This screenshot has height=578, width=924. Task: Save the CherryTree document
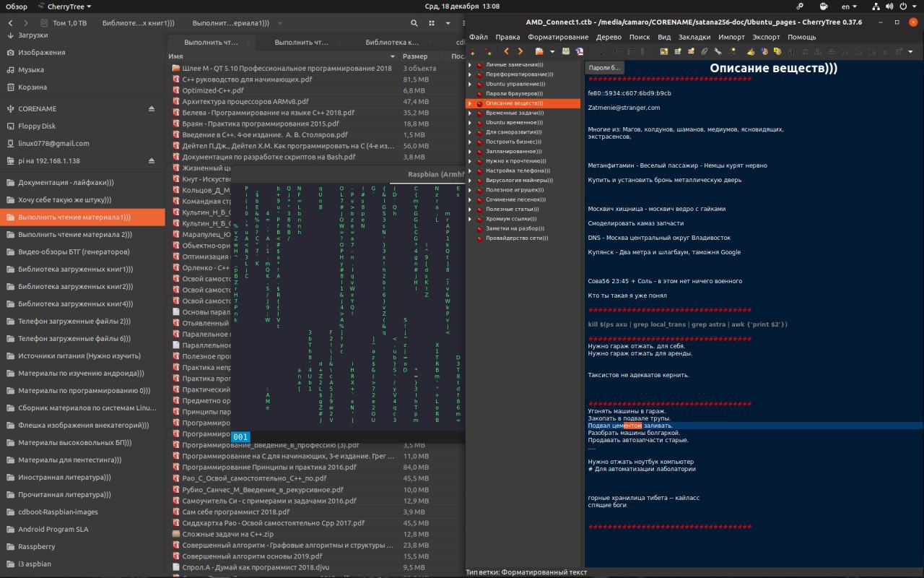pos(566,51)
